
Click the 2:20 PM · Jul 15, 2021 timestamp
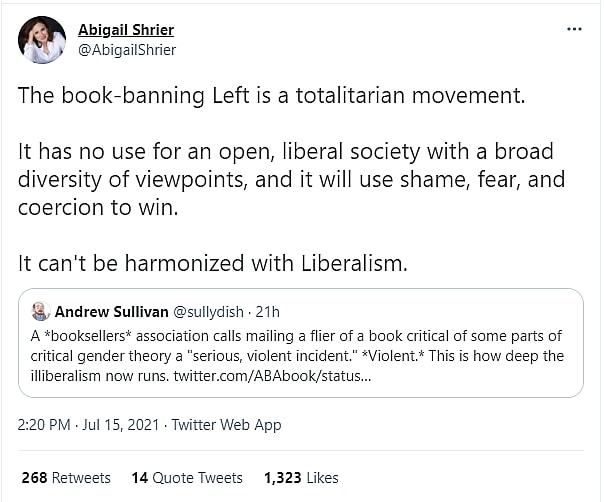click(89, 425)
